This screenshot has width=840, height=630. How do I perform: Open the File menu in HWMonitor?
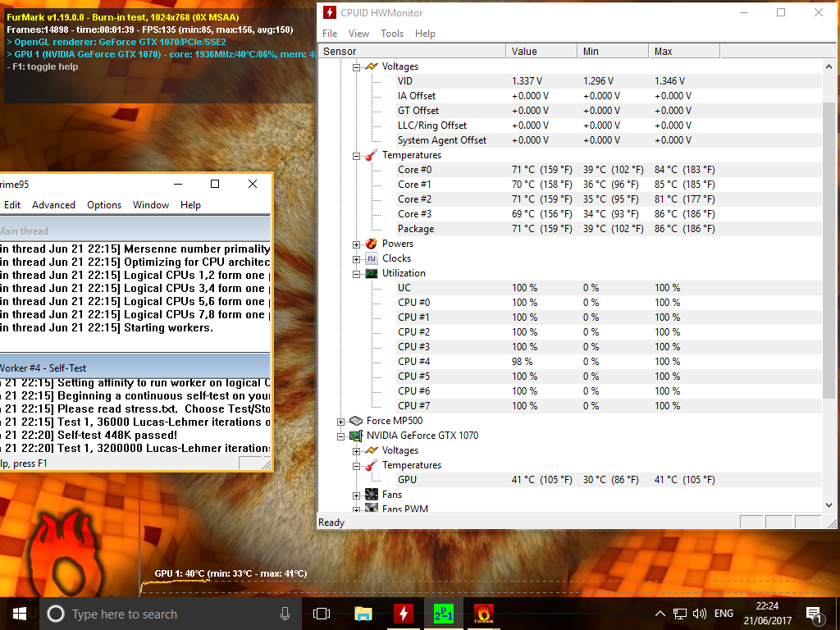[x=330, y=33]
